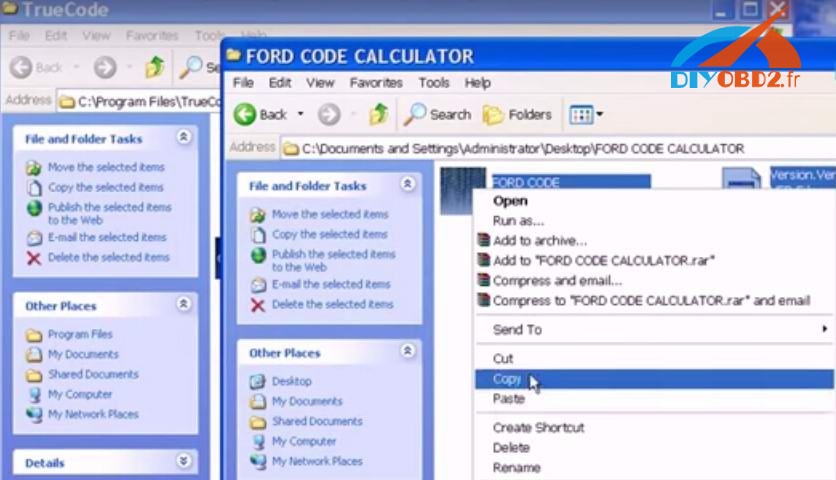
Task: Click Forward arrow in FORD CODE CALCULATOR window
Action: pyautogui.click(x=329, y=114)
